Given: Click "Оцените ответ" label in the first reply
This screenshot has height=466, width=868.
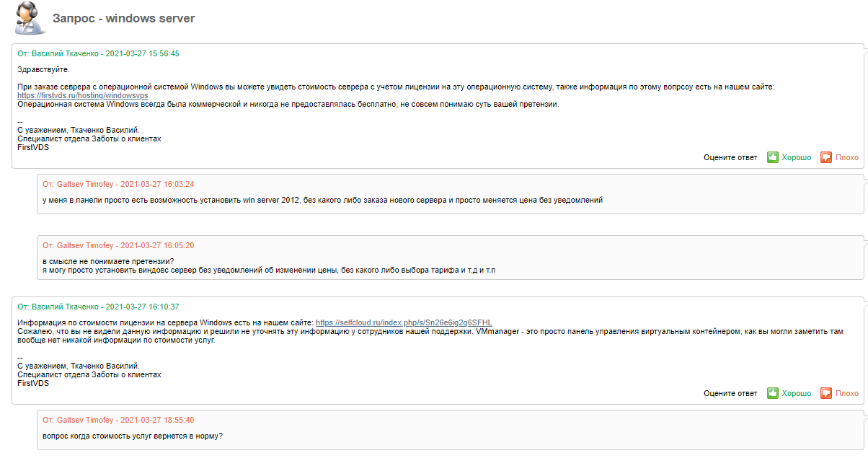Looking at the screenshot, I should click(x=730, y=157).
